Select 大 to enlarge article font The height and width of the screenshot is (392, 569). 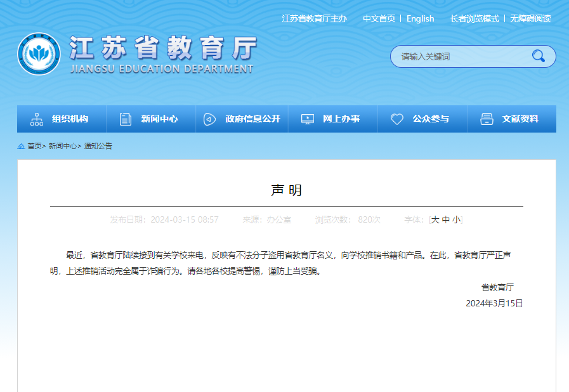(x=434, y=218)
